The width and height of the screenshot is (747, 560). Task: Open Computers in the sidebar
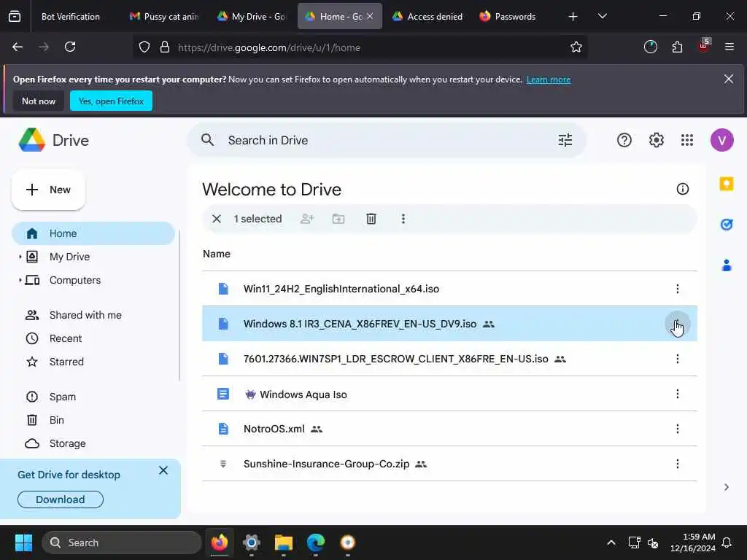point(75,280)
